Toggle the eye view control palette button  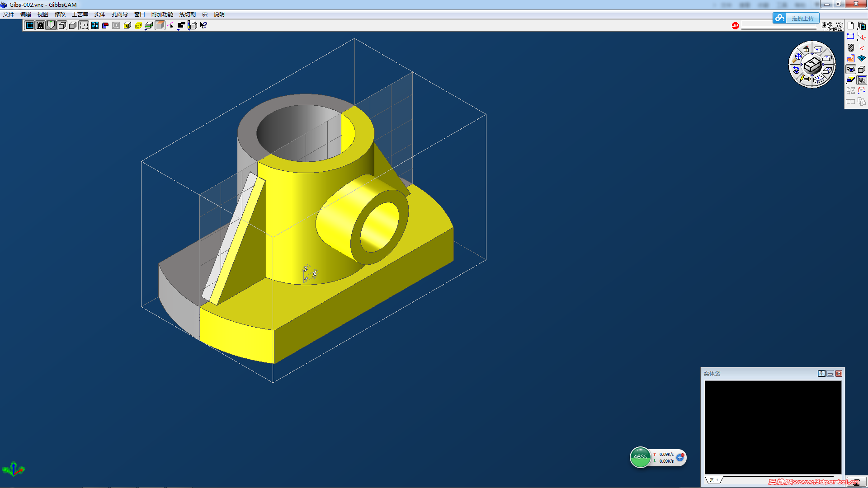point(850,69)
